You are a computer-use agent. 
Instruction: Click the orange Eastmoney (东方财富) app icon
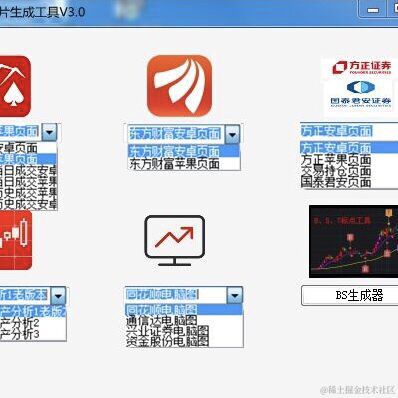(180, 86)
